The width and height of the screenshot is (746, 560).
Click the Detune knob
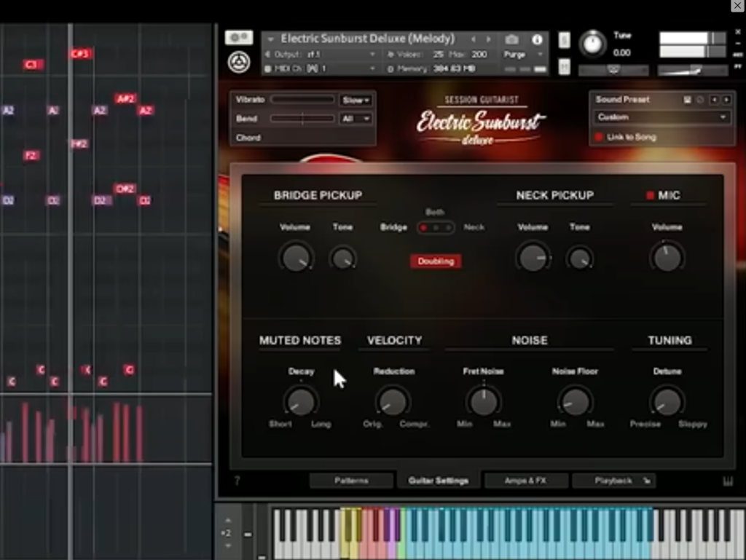click(667, 402)
